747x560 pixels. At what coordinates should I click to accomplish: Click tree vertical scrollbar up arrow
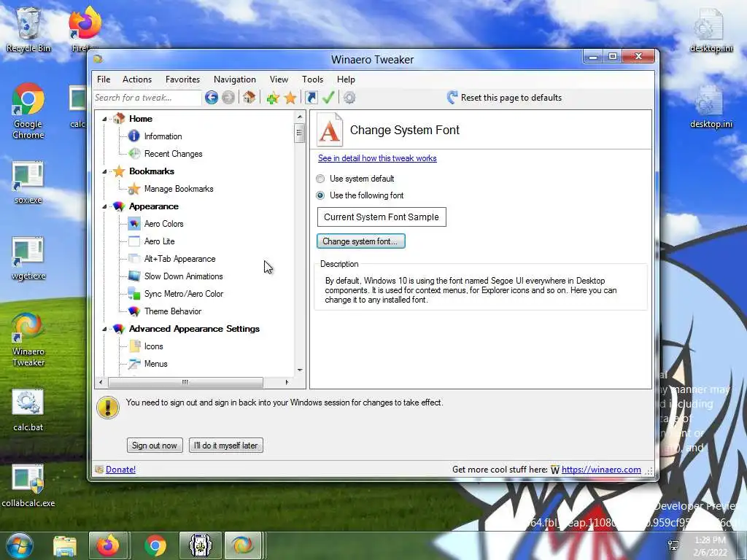point(300,117)
